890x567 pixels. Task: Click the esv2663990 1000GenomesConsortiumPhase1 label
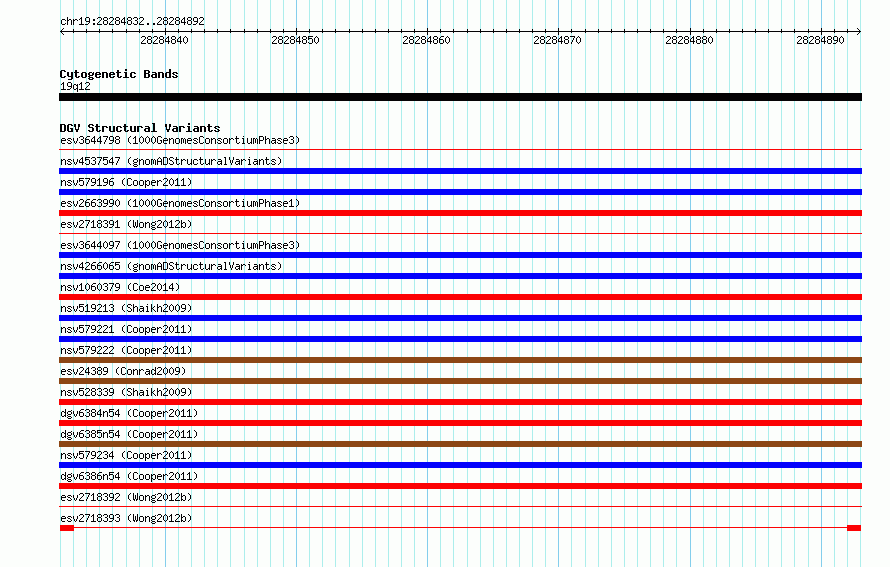(180, 203)
